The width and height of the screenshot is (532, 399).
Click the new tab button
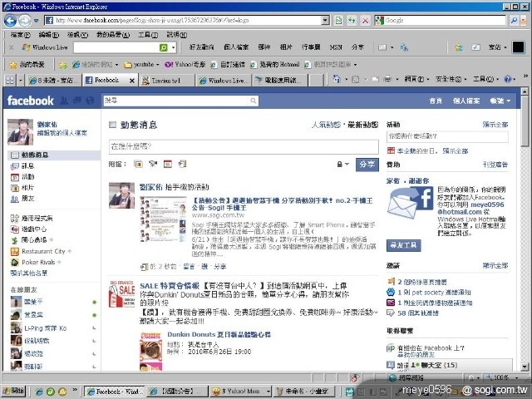[x=316, y=81]
